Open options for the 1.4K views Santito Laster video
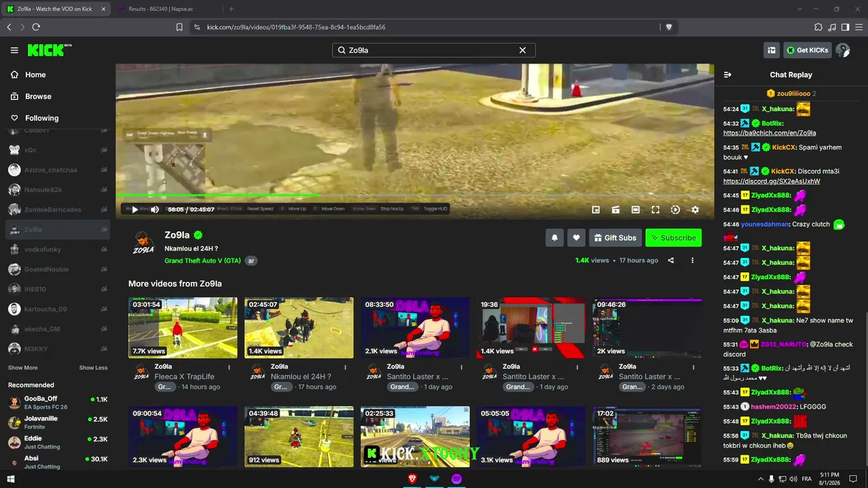Image resolution: width=868 pixels, height=488 pixels. [577, 367]
